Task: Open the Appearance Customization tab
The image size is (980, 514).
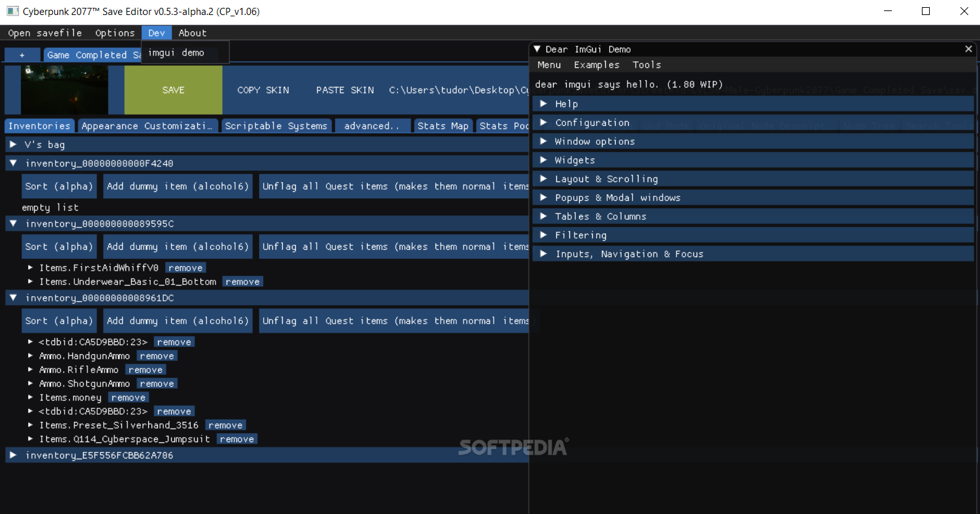Action: tap(148, 126)
